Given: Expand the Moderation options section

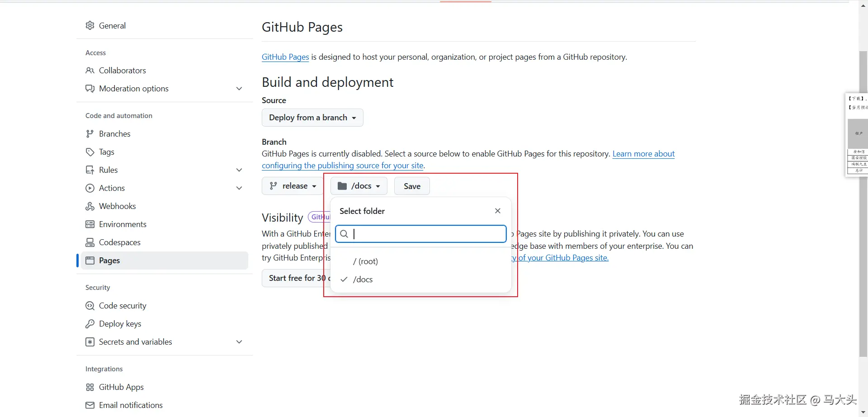Looking at the screenshot, I should click(239, 89).
